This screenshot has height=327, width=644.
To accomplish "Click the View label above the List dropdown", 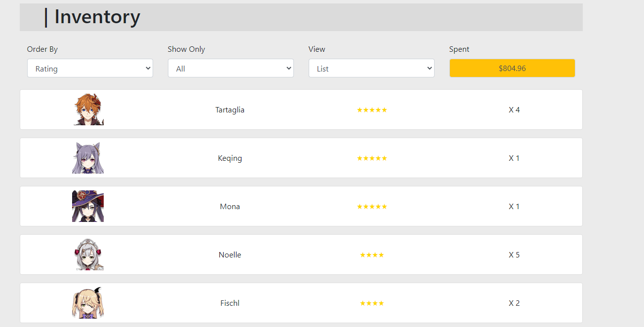I will click(x=317, y=49).
